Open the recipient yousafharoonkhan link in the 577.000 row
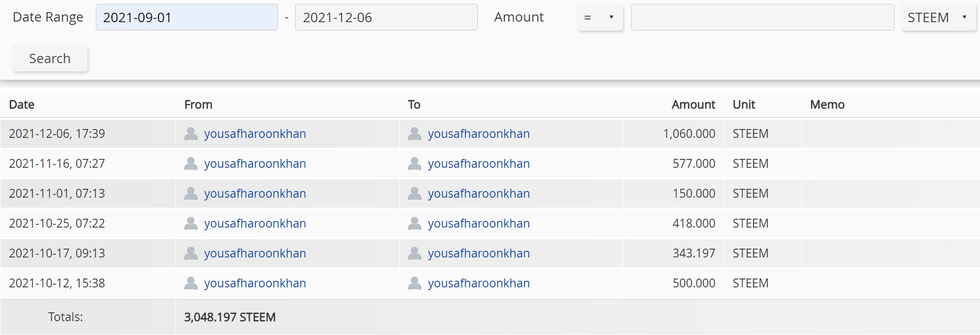Screen dimensions: 980x335 click(478, 163)
